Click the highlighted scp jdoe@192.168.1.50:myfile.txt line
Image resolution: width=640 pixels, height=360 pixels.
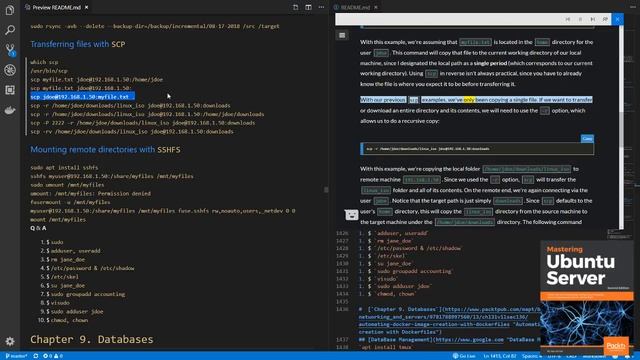point(82,97)
